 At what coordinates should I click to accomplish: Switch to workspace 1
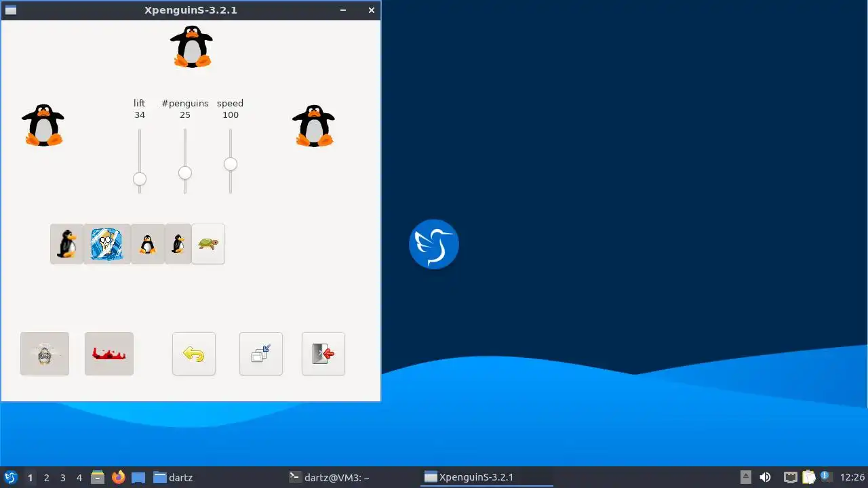tap(30, 478)
